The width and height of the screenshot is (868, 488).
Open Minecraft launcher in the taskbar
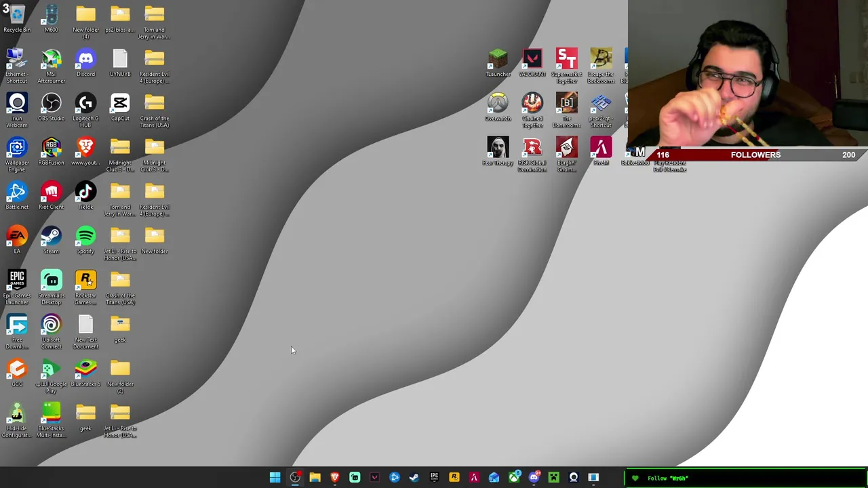pos(553,478)
